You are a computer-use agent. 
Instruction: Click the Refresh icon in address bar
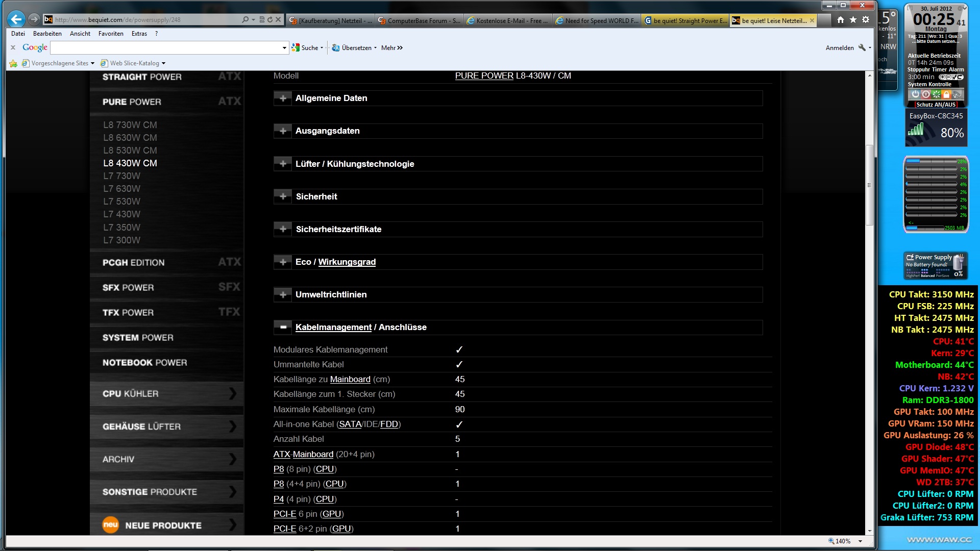[x=270, y=19]
